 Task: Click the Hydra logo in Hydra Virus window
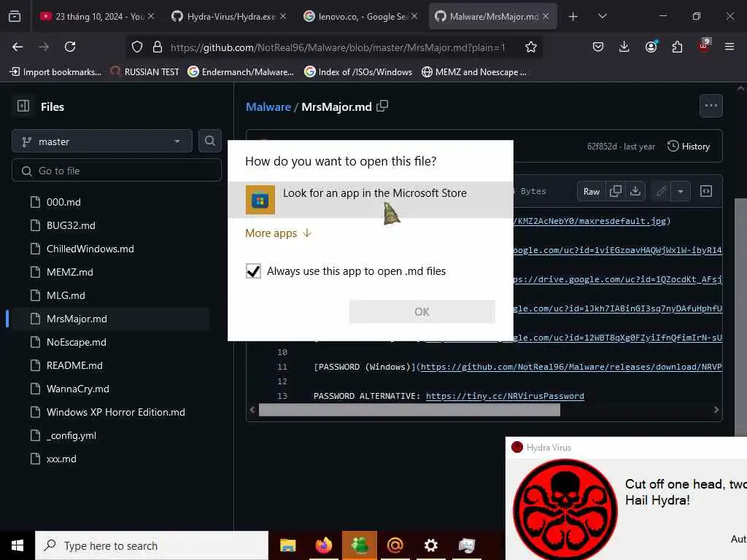(x=565, y=509)
